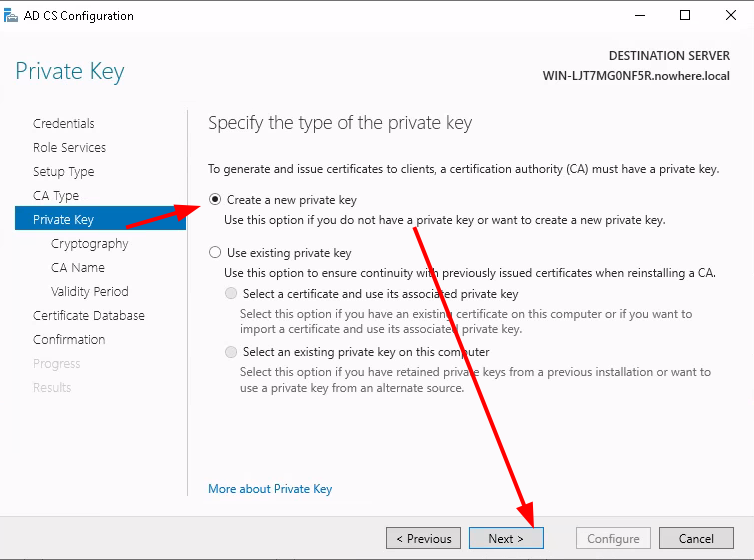Jump to the Cryptography sub-step
The width and height of the screenshot is (754, 560).
tap(89, 244)
